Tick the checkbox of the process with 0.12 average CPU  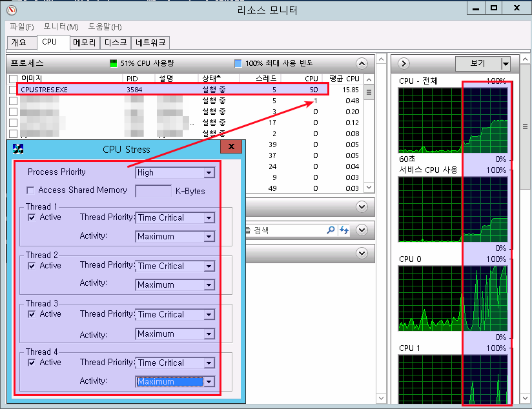[x=13, y=123]
